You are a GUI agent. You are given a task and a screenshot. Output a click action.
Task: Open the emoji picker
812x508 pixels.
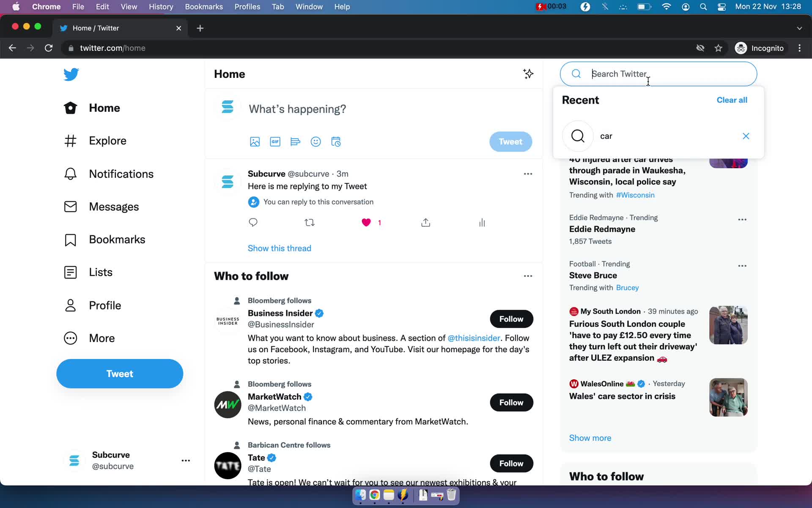point(315,142)
